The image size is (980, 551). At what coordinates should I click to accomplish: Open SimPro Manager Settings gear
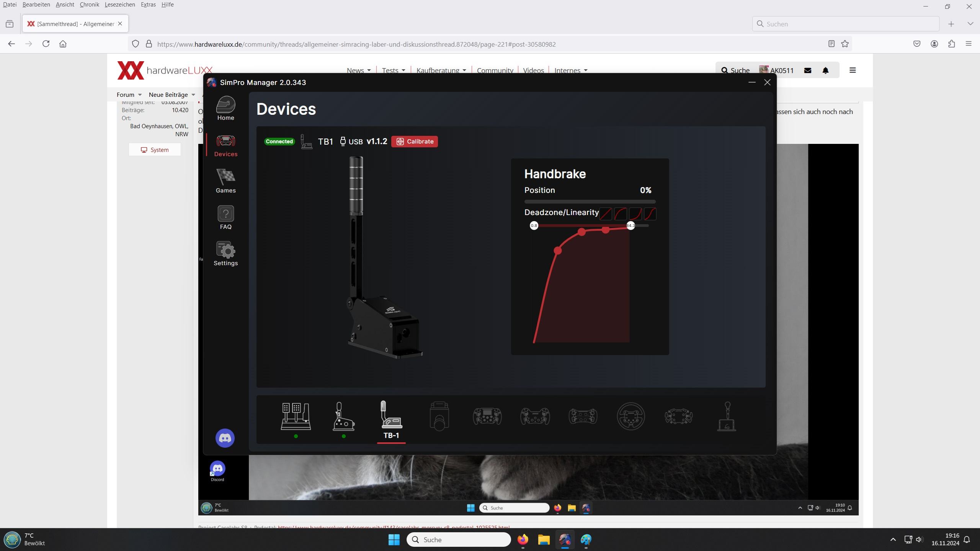tap(225, 254)
